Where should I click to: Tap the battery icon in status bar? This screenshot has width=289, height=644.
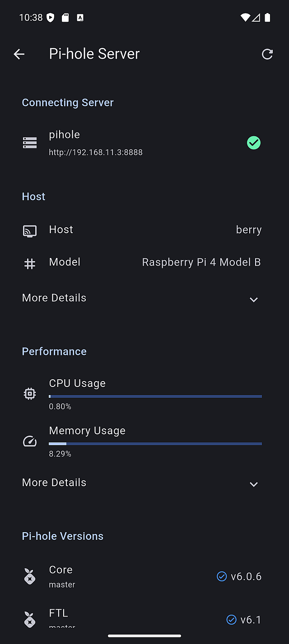268,18
